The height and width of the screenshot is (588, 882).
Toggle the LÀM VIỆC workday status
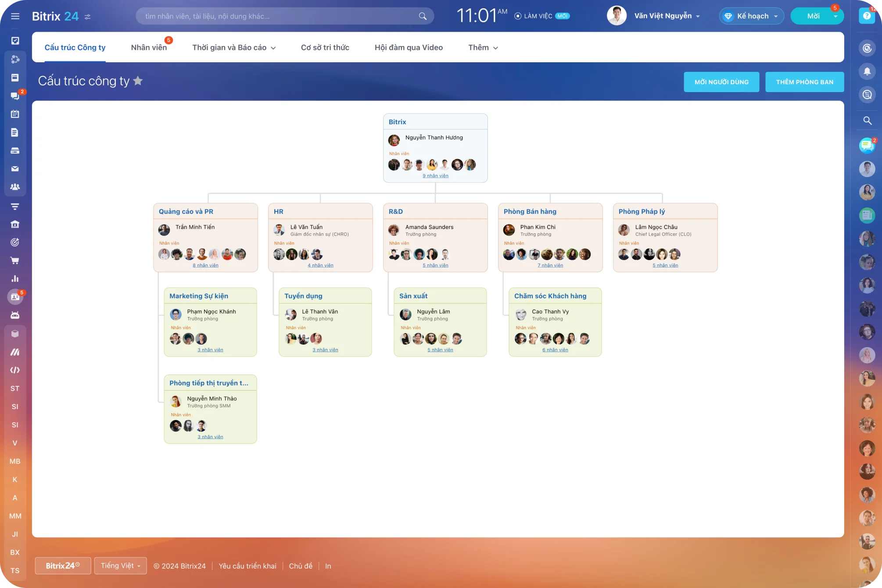534,16
